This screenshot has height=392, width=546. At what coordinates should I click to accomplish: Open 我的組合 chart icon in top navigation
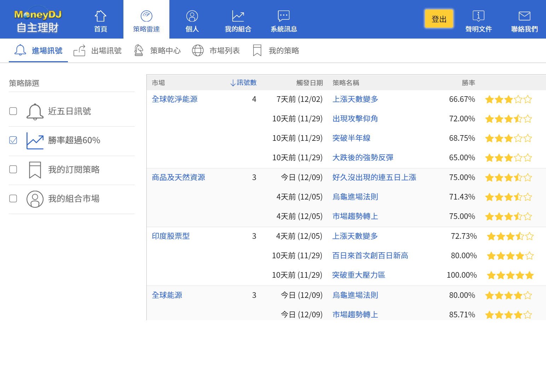238,16
